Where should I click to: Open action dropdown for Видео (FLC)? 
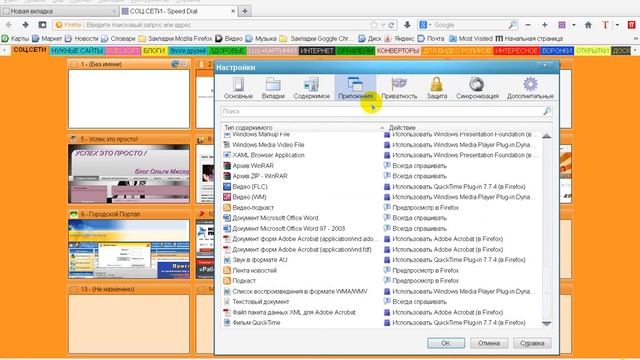click(x=463, y=187)
